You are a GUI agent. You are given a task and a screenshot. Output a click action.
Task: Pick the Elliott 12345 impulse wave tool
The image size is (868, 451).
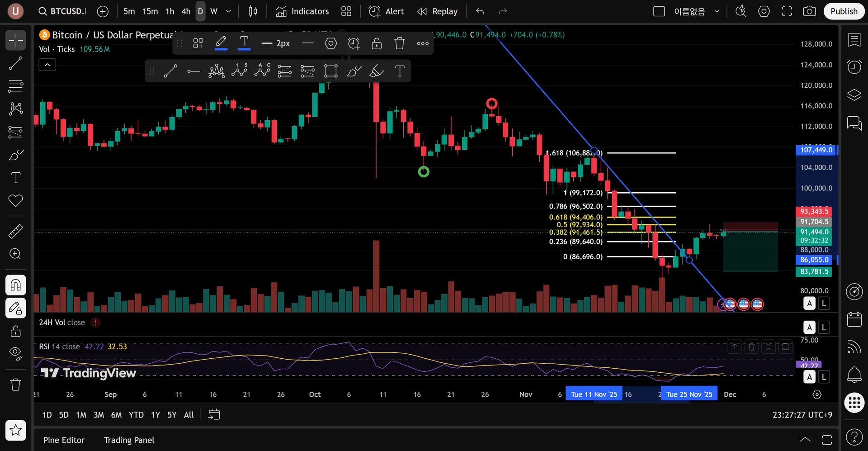click(240, 71)
